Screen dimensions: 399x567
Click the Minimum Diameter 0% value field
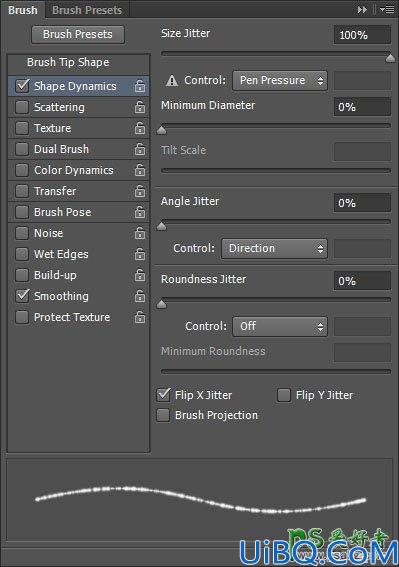pos(362,107)
